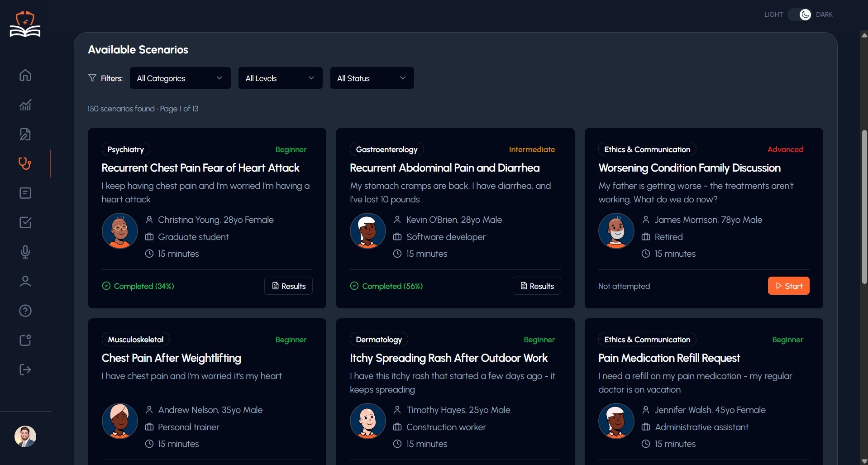868x465 pixels.
Task: Select the stethoscope scenarios sidebar icon
Action: tap(25, 163)
